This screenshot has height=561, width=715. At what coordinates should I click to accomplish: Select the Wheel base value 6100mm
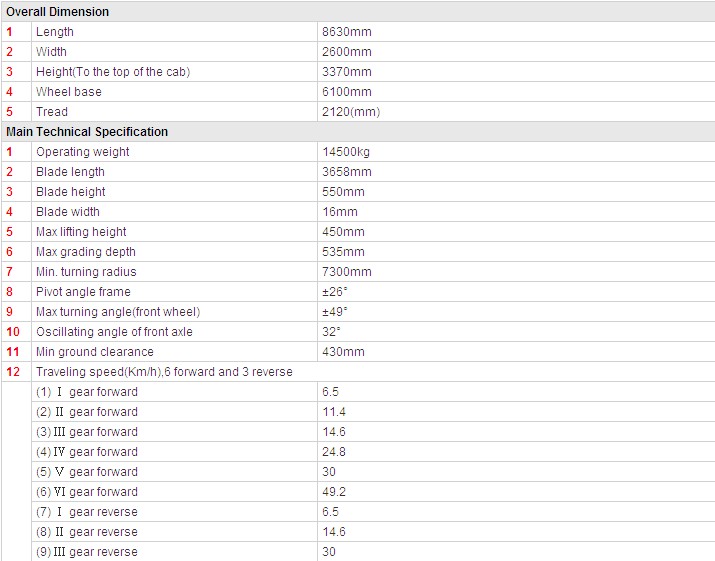(347, 92)
